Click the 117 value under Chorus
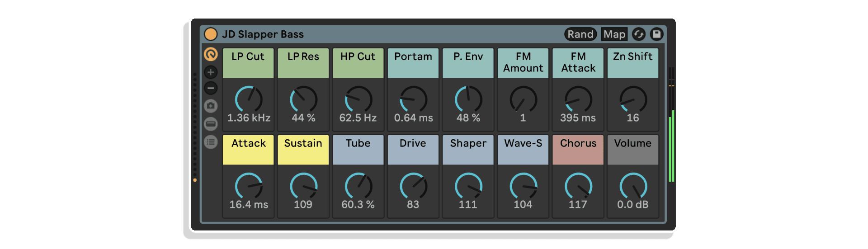The image size is (868, 249). [x=578, y=205]
